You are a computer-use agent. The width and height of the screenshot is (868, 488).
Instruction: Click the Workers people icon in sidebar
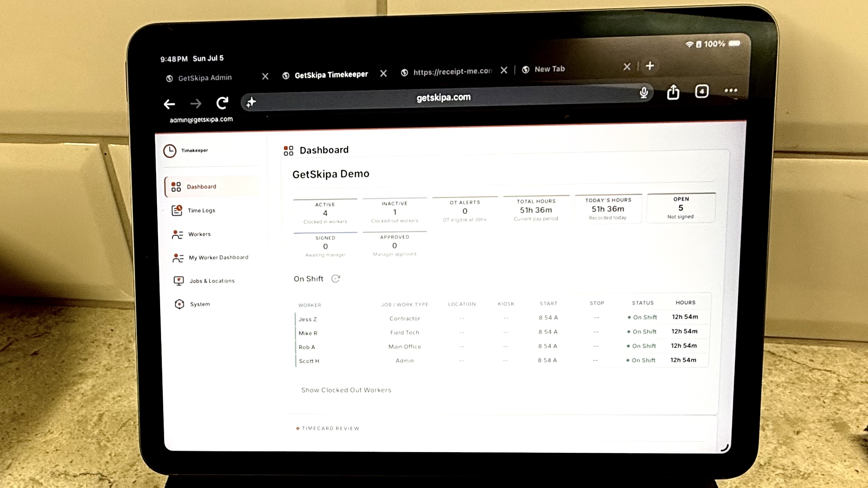(177, 234)
